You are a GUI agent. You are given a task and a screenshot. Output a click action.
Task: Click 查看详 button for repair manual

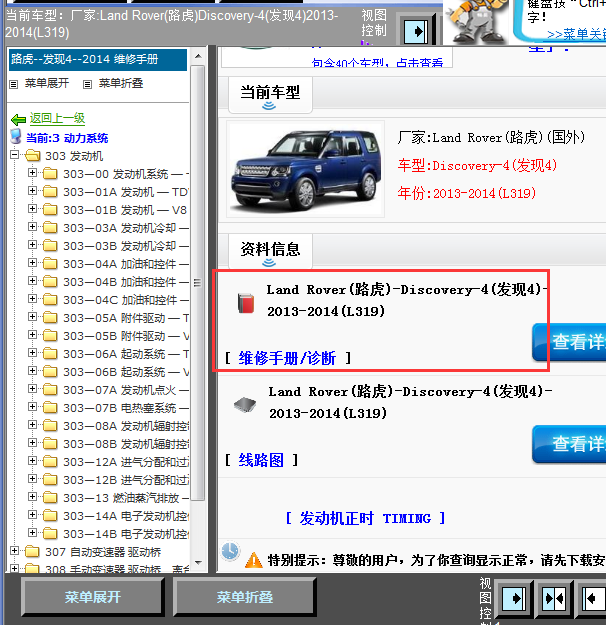(569, 342)
